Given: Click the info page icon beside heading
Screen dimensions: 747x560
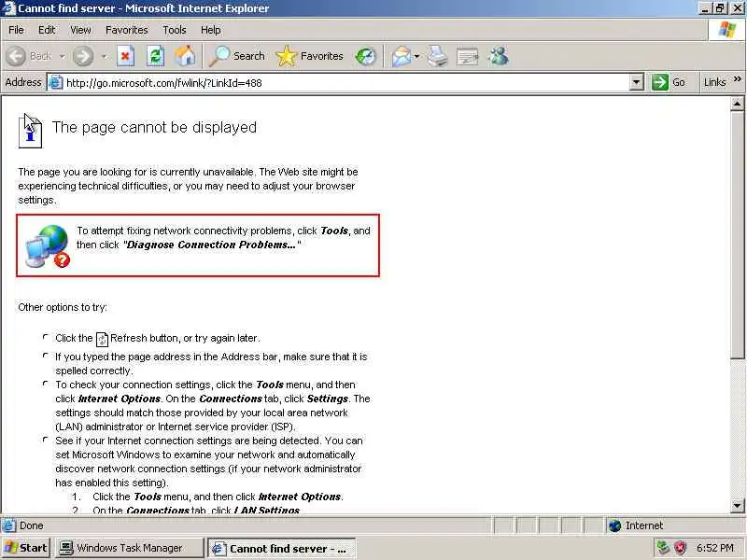Looking at the screenshot, I should [30, 132].
